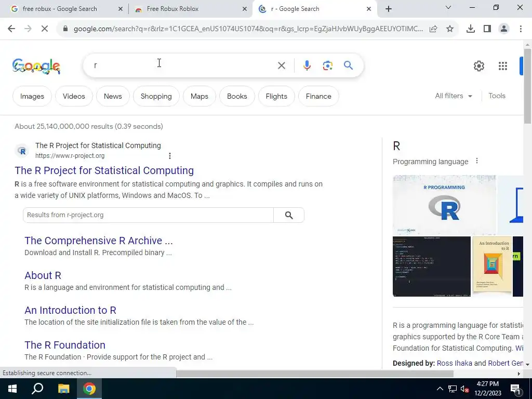Open a new browser tab
Screen dimensions: 532x399
389,9
